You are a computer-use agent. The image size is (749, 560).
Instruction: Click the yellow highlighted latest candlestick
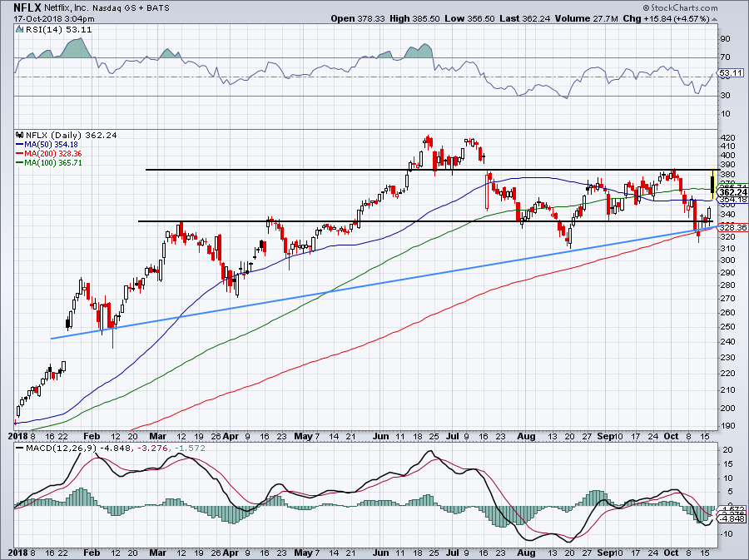[x=712, y=184]
